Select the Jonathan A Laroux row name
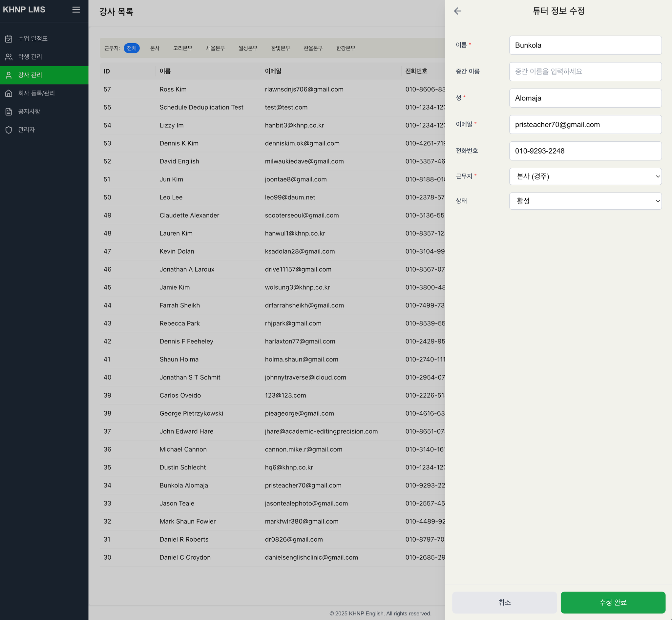 point(187,269)
